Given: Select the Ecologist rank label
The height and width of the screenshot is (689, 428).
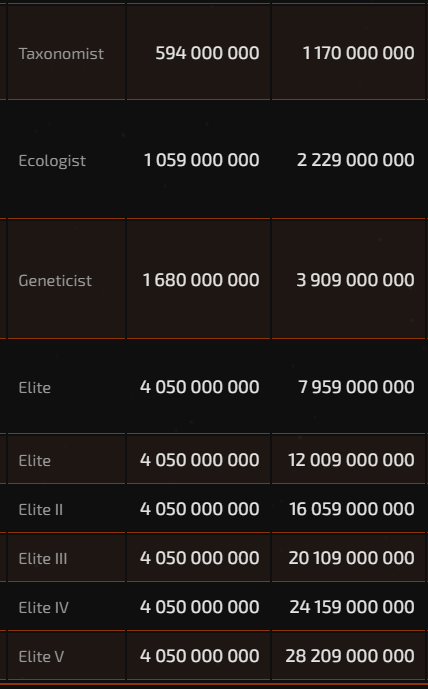Looking at the screenshot, I should pyautogui.click(x=52, y=161).
